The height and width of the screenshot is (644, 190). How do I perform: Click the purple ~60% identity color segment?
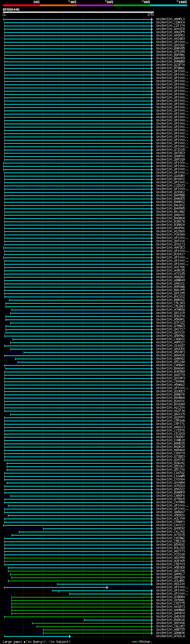click(x=95, y=5)
